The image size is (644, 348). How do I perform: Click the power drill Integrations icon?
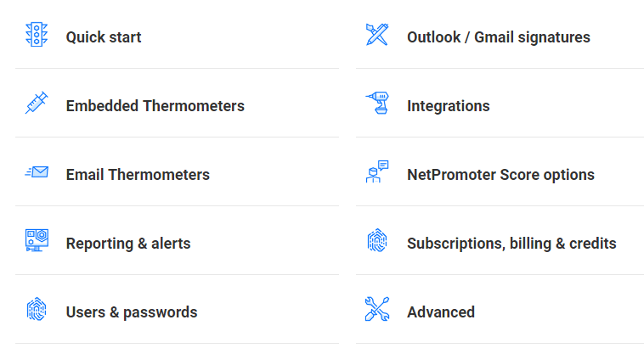pyautogui.click(x=377, y=103)
